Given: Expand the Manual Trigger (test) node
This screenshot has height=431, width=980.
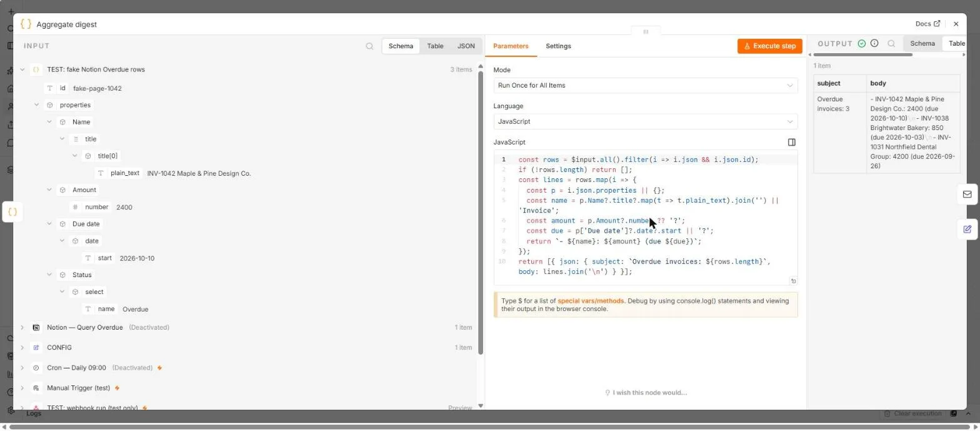Looking at the screenshot, I should pyautogui.click(x=22, y=388).
